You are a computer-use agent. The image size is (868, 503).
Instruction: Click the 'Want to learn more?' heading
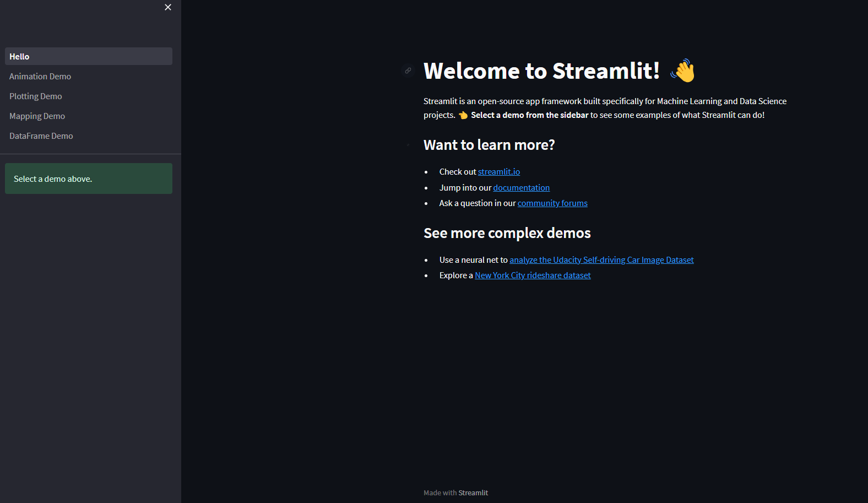click(x=489, y=145)
